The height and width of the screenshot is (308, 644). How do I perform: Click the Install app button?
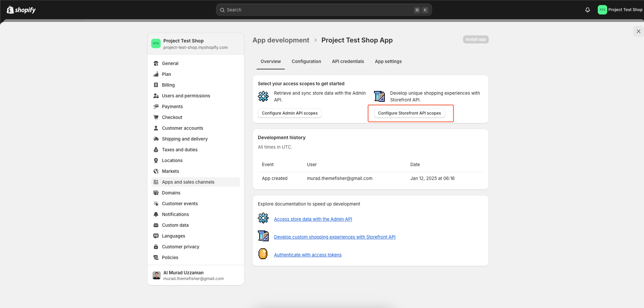(476, 39)
